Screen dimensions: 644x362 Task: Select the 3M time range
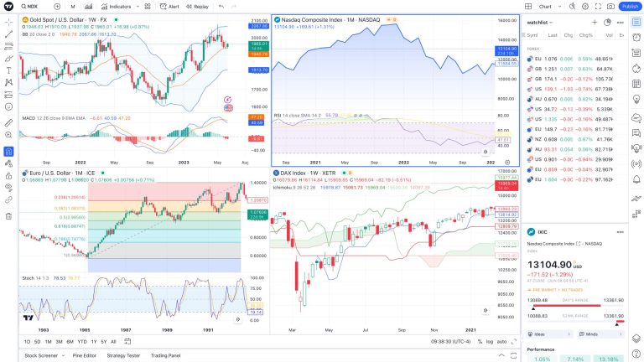tap(60, 342)
